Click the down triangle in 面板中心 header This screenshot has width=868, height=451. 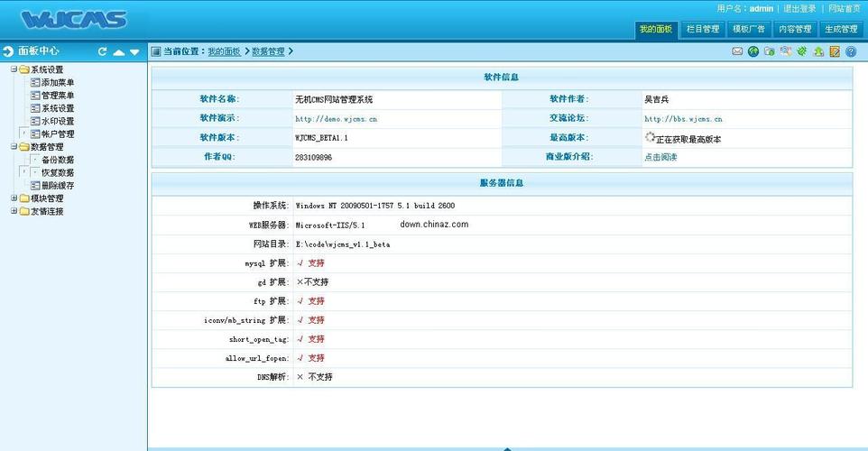pyautogui.click(x=134, y=52)
